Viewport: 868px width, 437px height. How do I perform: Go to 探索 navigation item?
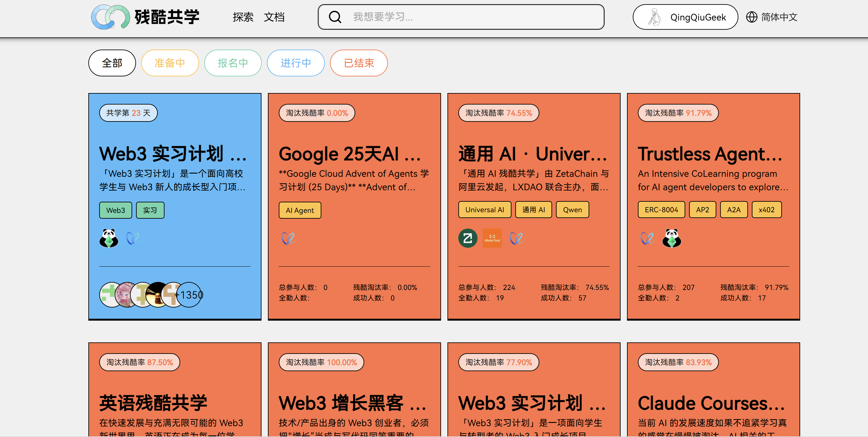point(243,17)
